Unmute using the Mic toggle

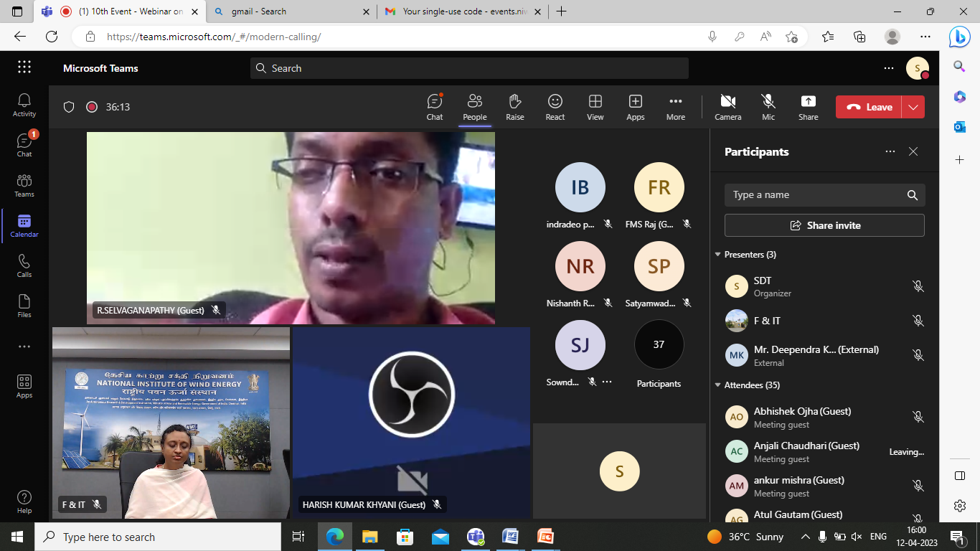point(768,107)
